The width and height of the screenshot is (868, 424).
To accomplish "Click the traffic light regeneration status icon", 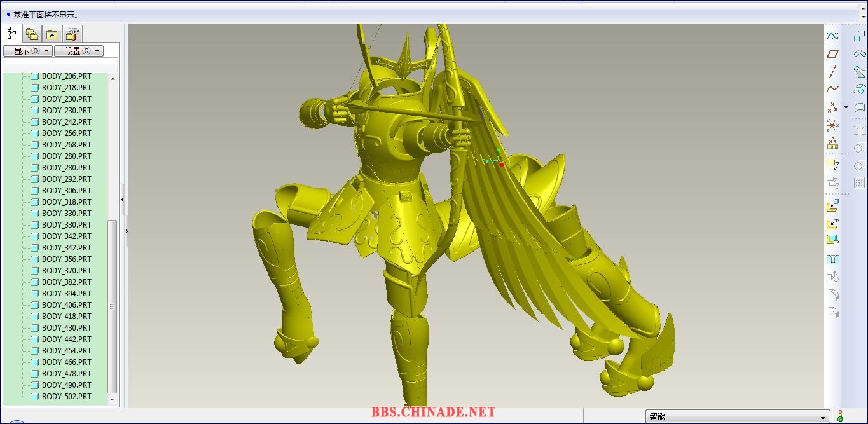I will point(840,416).
